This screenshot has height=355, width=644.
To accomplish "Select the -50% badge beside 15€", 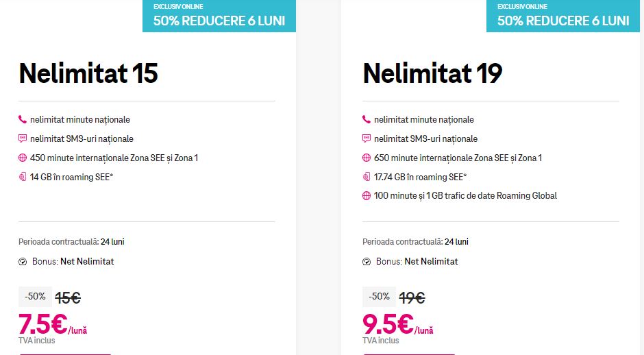I will pyautogui.click(x=36, y=297).
